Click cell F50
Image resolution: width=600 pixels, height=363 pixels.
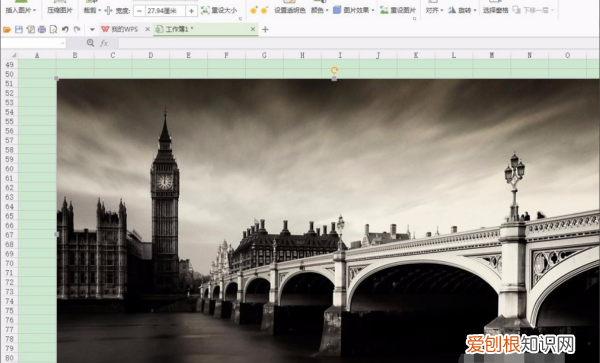(x=227, y=74)
